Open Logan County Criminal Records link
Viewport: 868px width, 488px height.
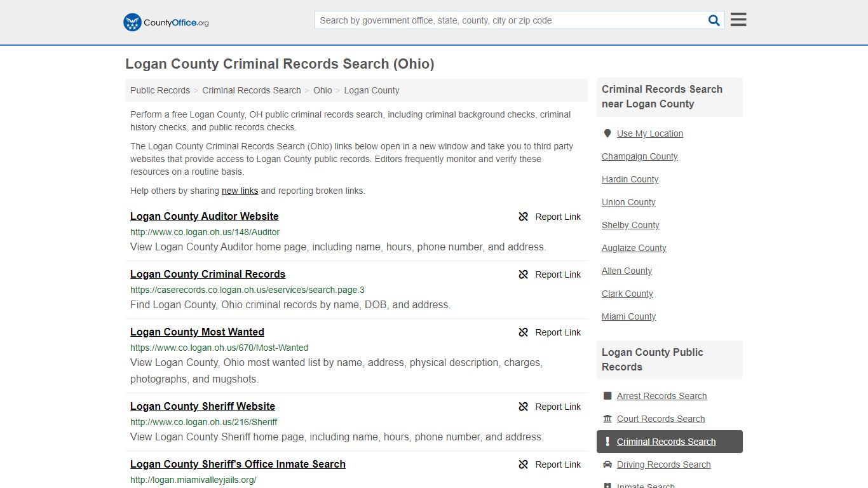208,274
